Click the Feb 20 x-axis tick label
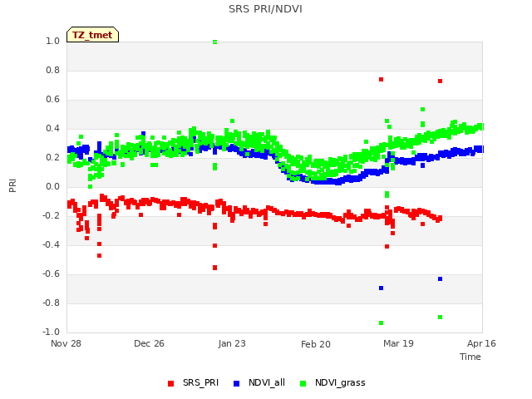Screen dimensions: 532x399 [x=316, y=344]
